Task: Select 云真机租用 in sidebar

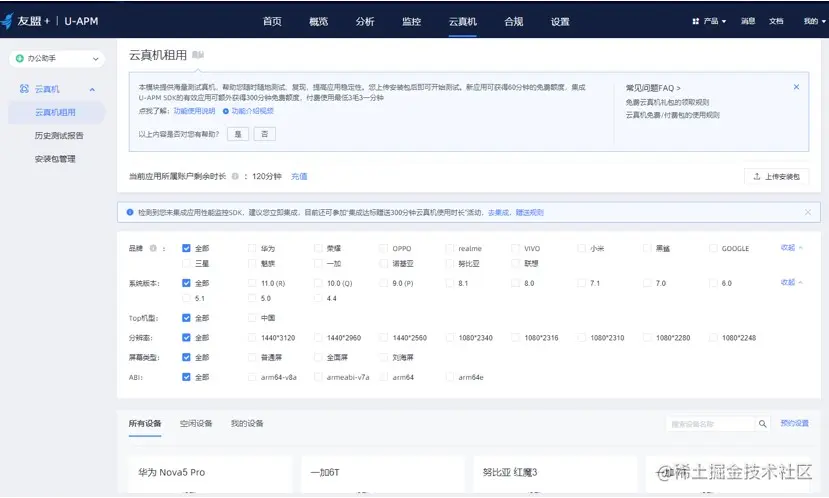Action: click(x=56, y=112)
